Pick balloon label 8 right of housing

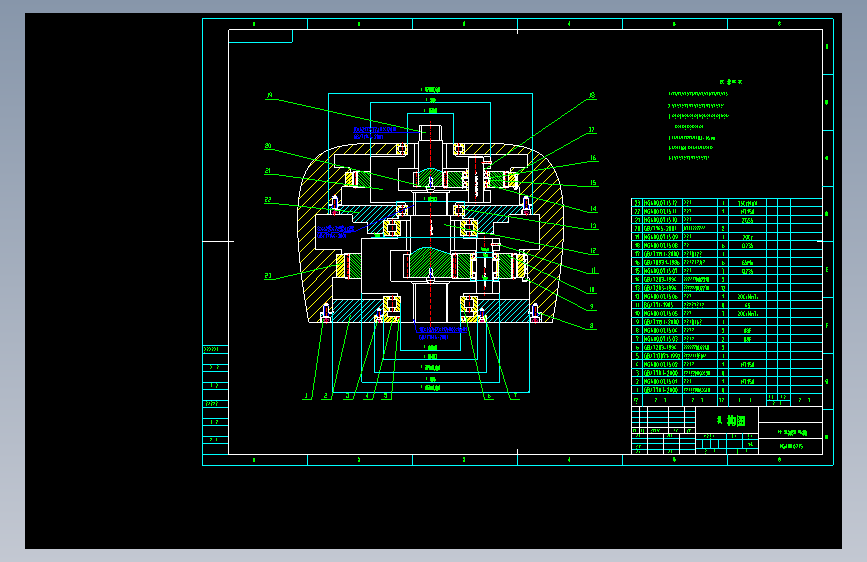(x=592, y=326)
